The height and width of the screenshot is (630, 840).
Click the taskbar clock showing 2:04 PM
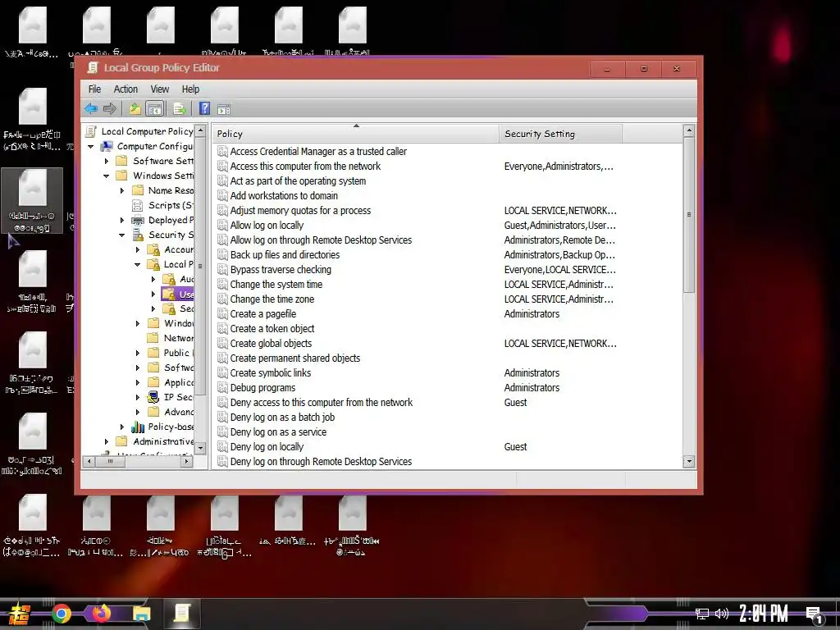coord(764,614)
